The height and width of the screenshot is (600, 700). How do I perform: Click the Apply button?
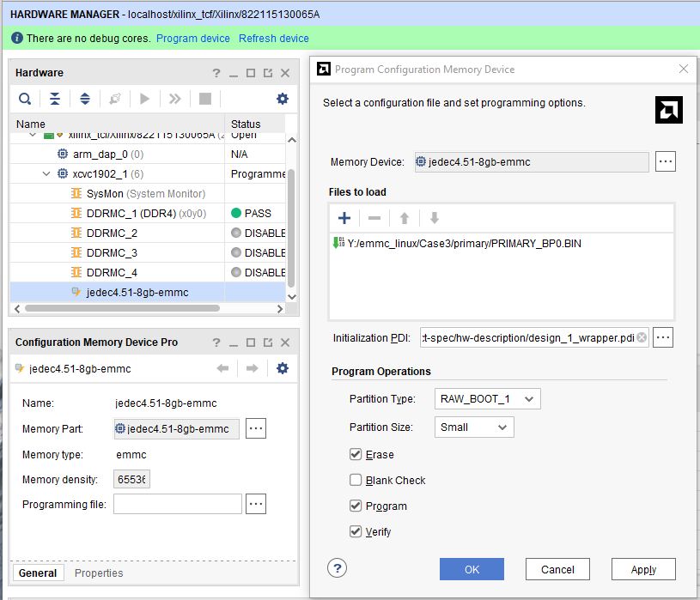[x=643, y=569]
